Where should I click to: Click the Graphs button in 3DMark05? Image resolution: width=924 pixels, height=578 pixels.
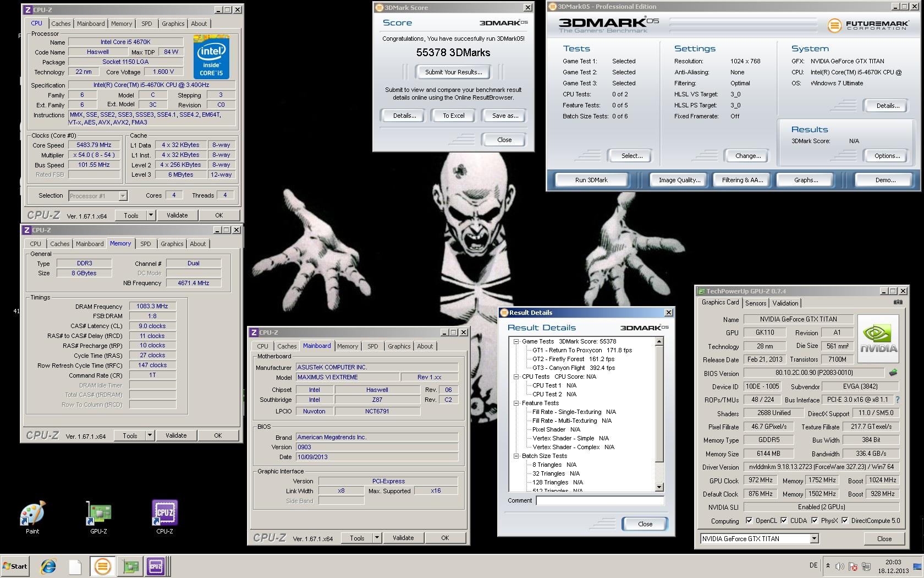click(x=806, y=180)
